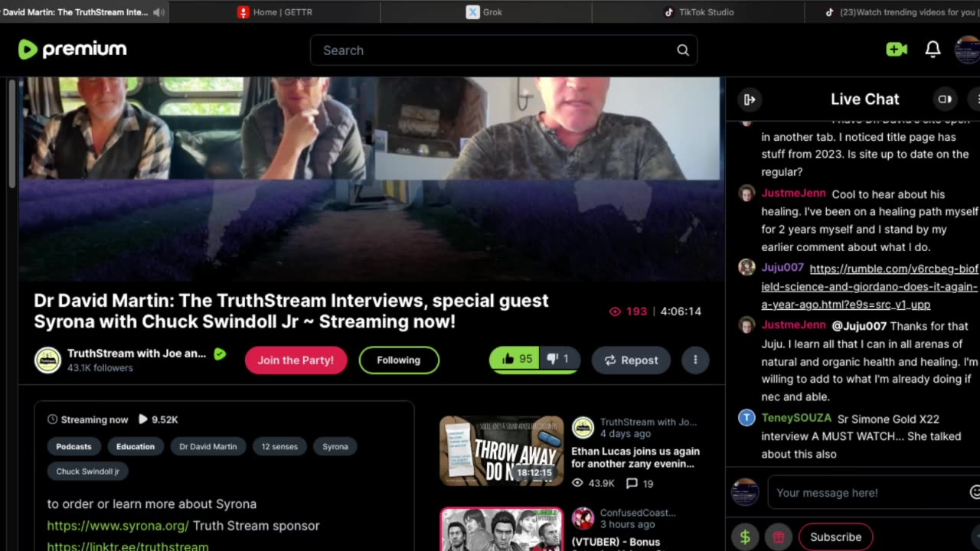This screenshot has width=980, height=551.
Task: Open the linktr.ee/truthstream link
Action: 128,547
